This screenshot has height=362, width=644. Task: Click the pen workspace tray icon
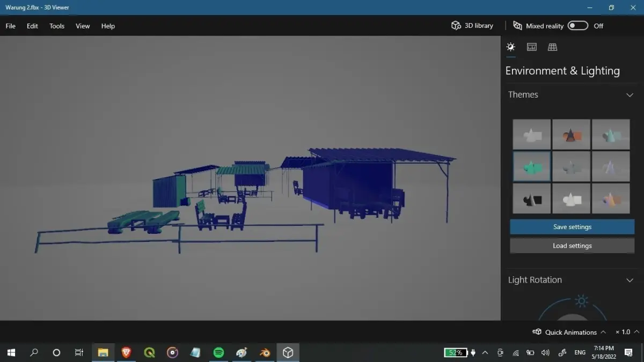pos(562,352)
